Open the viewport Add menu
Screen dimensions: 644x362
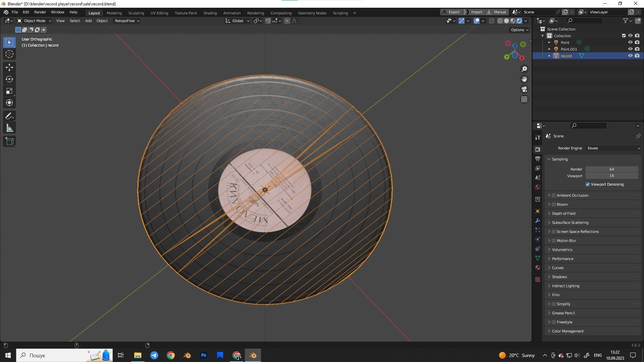88,21
